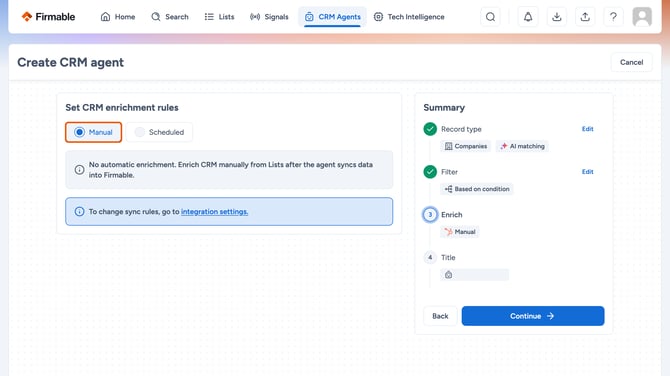
Task: Follow the integration settings link
Action: [215, 212]
